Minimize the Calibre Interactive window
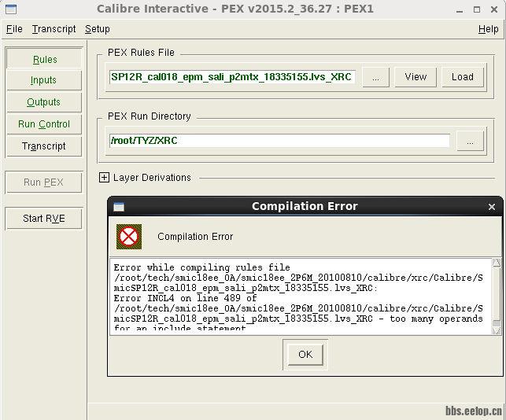Screen dimensions: 506x420 point(460,9)
